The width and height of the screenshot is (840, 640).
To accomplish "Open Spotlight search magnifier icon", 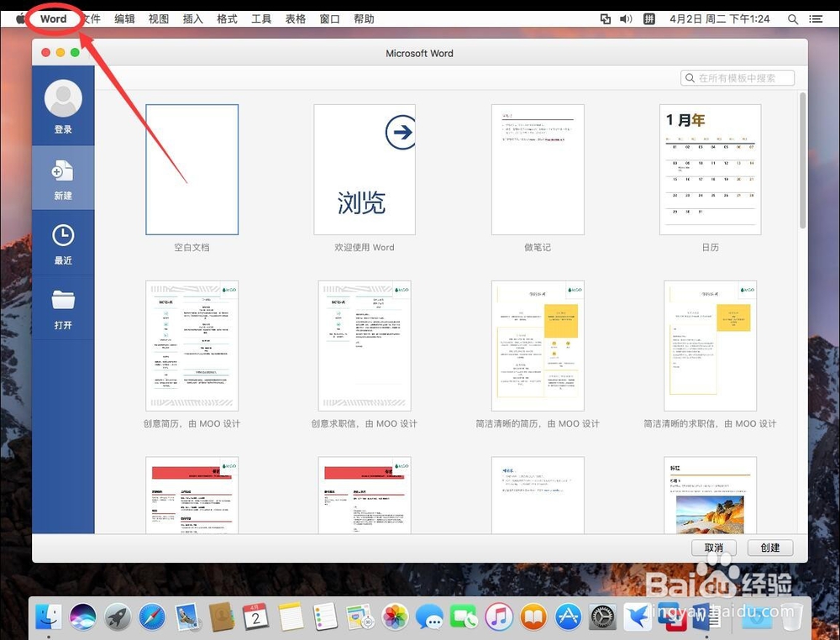I will pyautogui.click(x=793, y=18).
